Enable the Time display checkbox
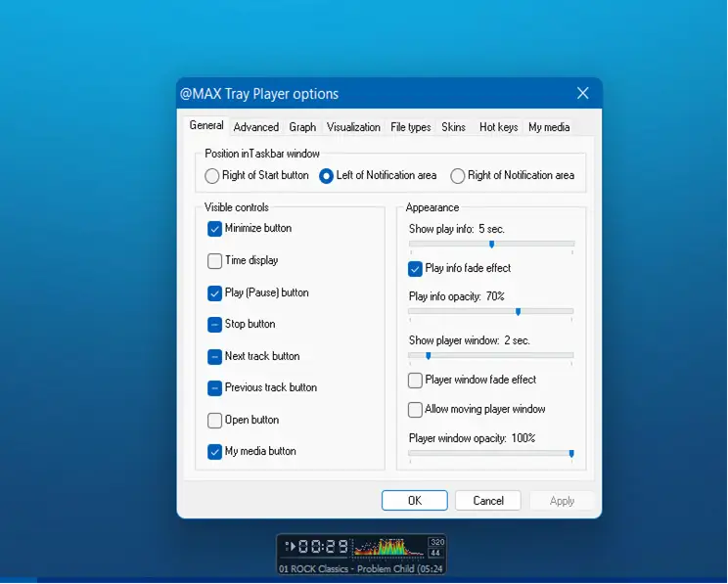728x584 pixels. coord(214,260)
